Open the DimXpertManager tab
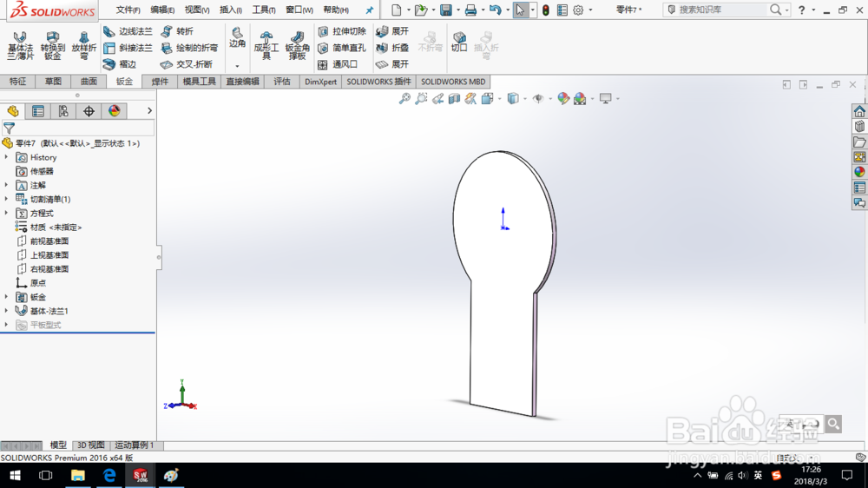 coord(89,111)
